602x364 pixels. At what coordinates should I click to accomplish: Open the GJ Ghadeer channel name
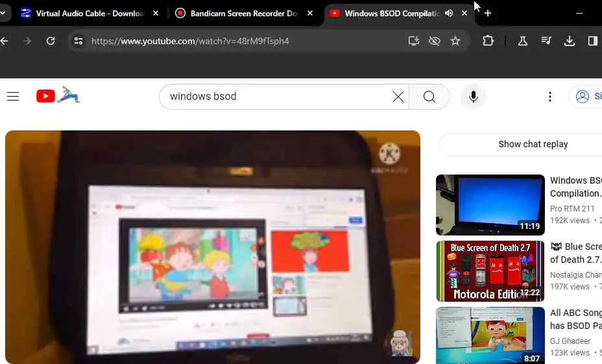570,341
